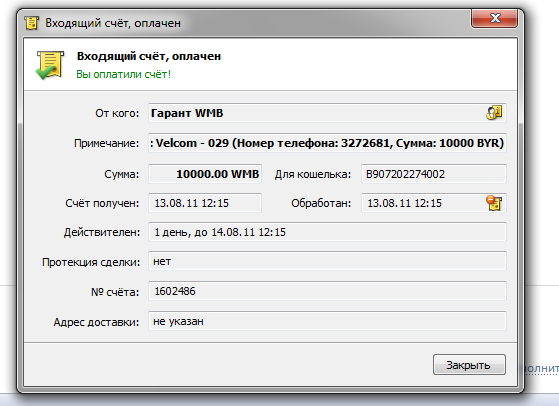Close the dialog with Закрыть button

(469, 365)
